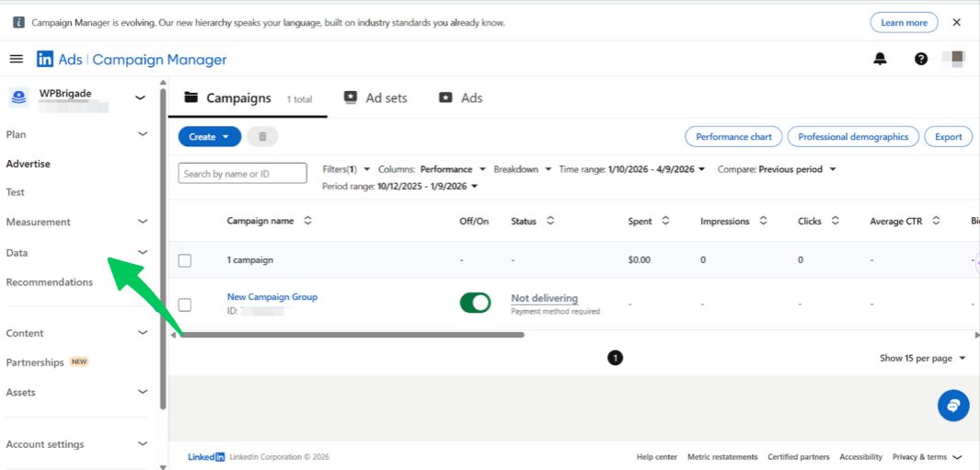Open the chat support bubble

click(953, 405)
